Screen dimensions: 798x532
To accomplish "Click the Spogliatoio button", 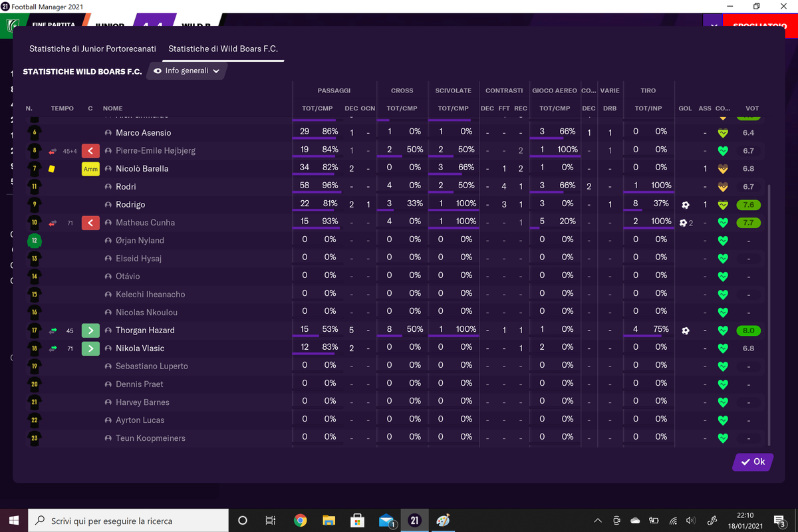I will pos(760,25).
